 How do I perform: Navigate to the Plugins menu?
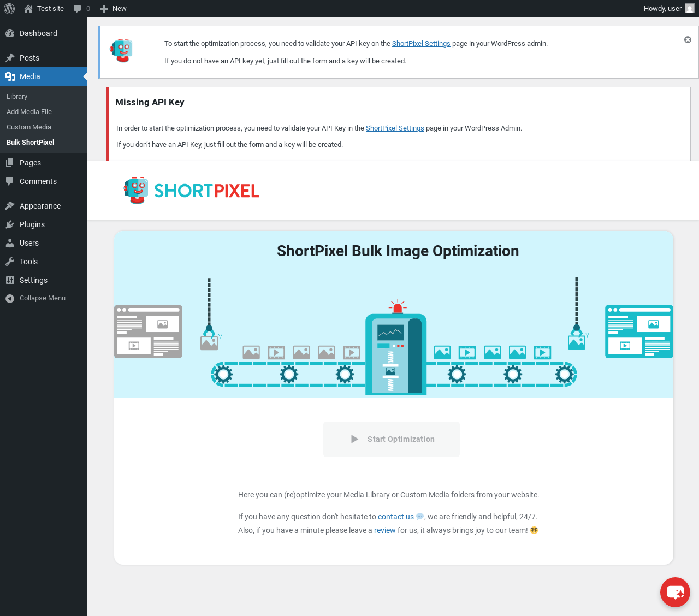click(44, 224)
